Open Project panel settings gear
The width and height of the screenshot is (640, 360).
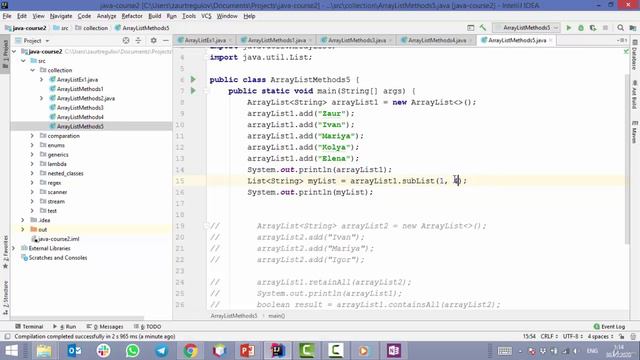pos(153,40)
